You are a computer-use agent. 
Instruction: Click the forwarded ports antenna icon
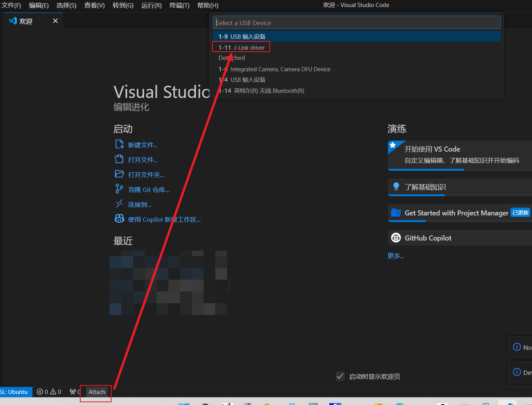73,392
